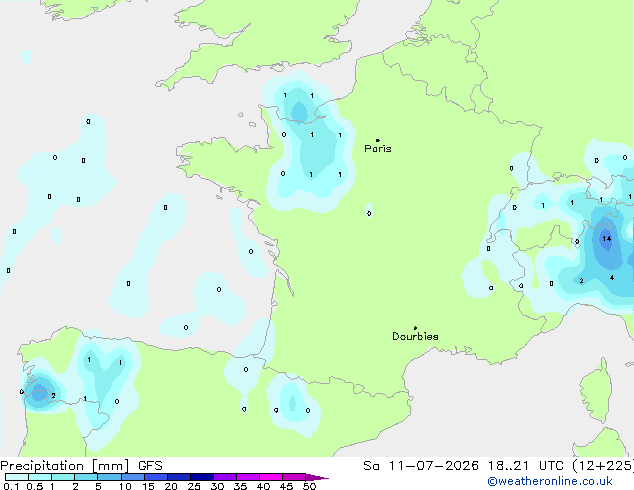Open the weatheronline.co.uk copyright link

click(550, 481)
